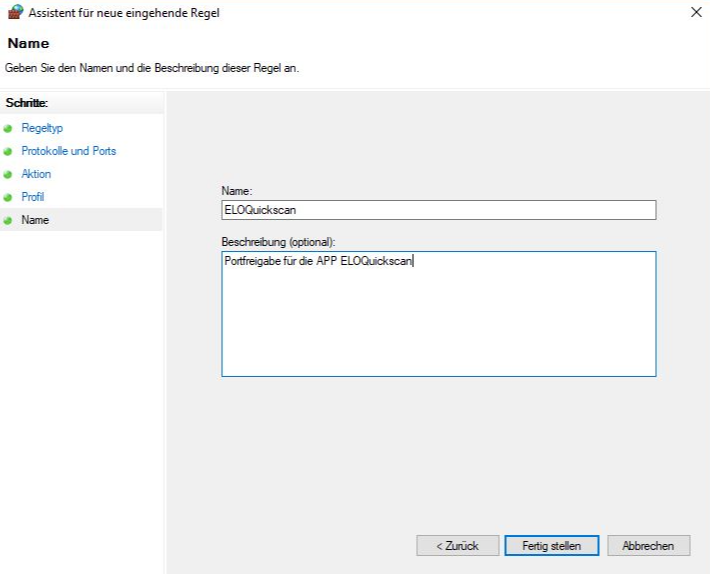Click the green bullet beside Regeltyp

point(8,129)
